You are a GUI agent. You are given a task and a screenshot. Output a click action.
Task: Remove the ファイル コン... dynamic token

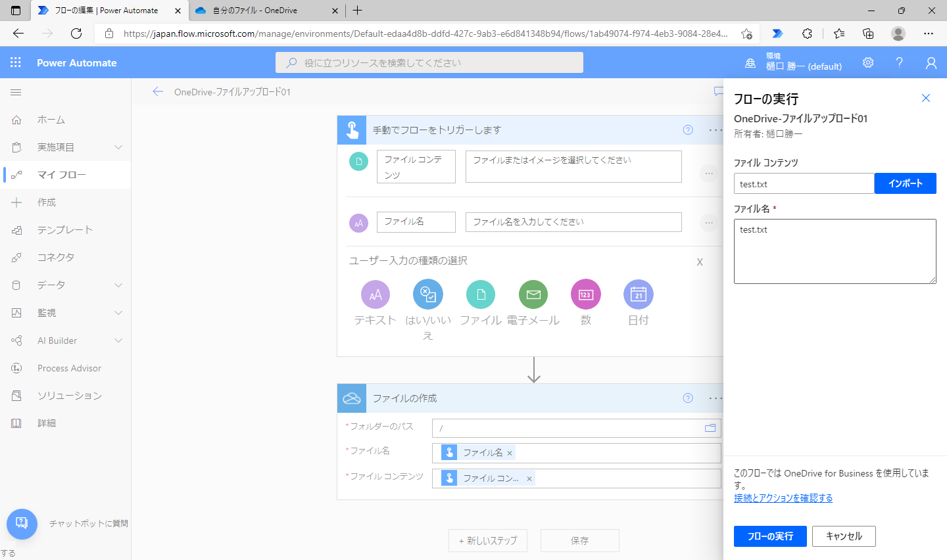tap(529, 478)
